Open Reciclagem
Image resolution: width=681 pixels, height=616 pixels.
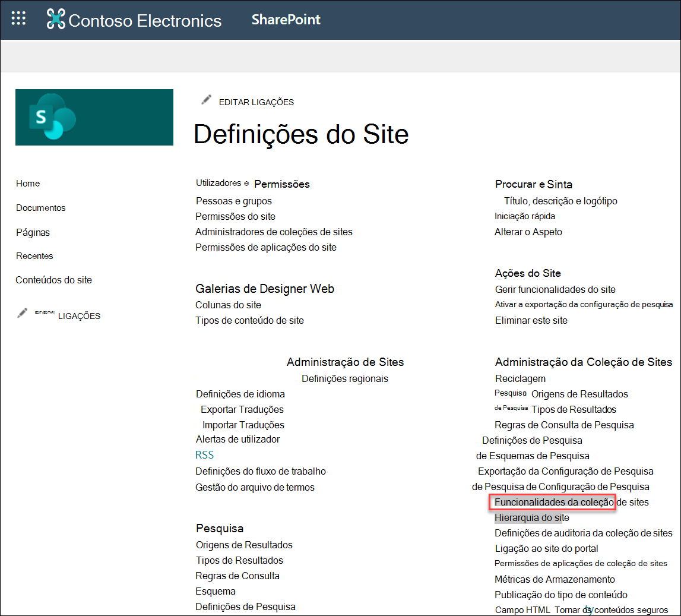point(520,378)
